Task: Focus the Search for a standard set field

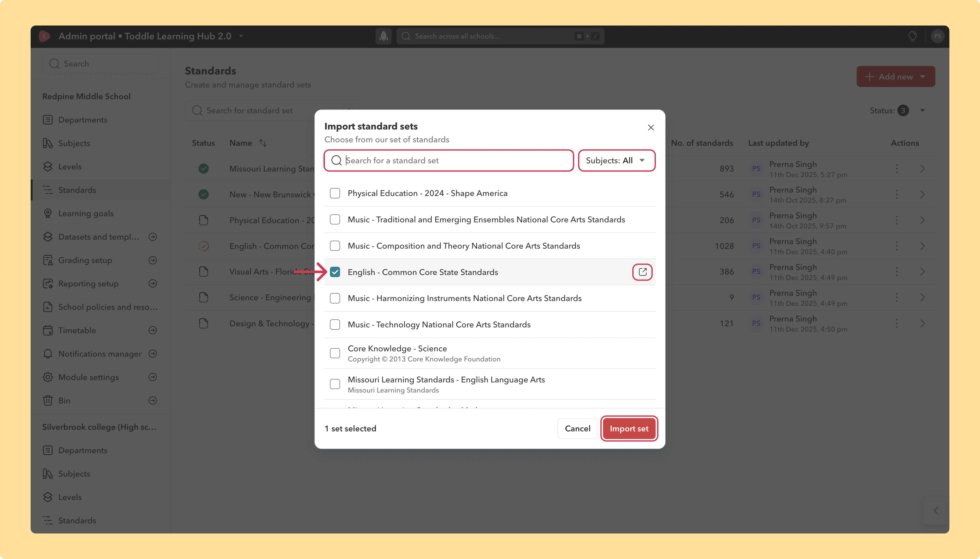Action: (x=449, y=160)
